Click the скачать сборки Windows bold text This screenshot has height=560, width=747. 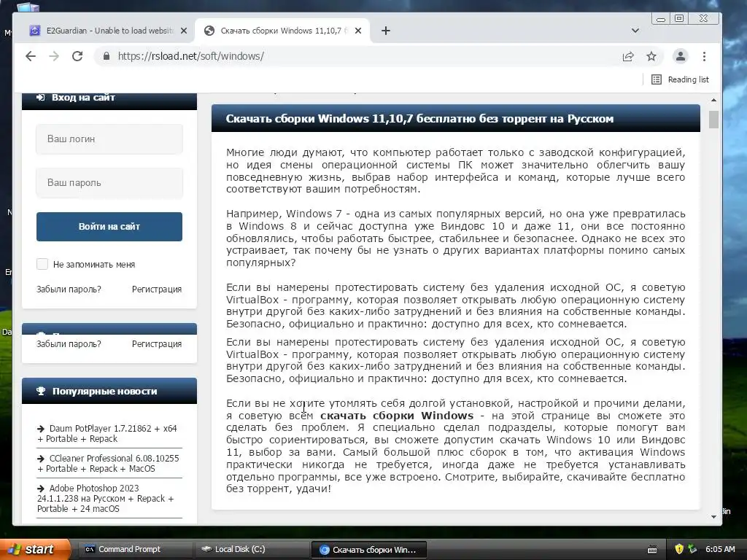(x=397, y=415)
